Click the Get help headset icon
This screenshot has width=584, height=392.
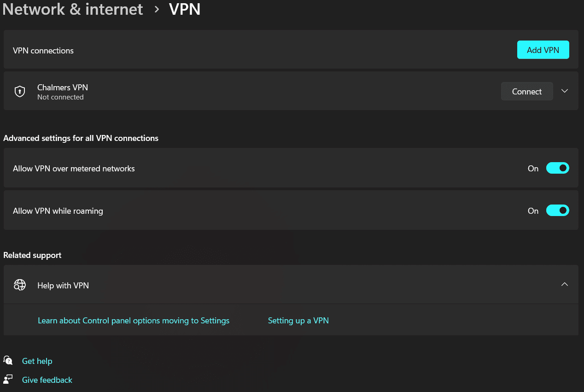click(x=8, y=360)
